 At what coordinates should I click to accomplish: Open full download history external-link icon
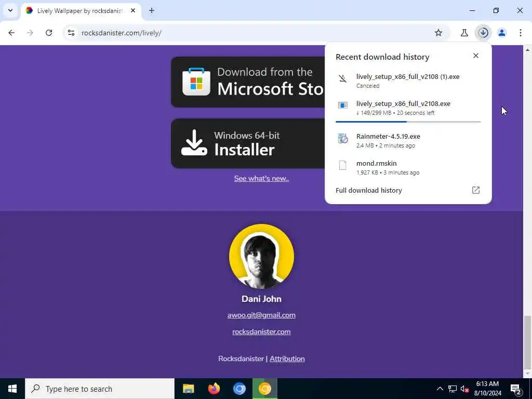tap(476, 190)
